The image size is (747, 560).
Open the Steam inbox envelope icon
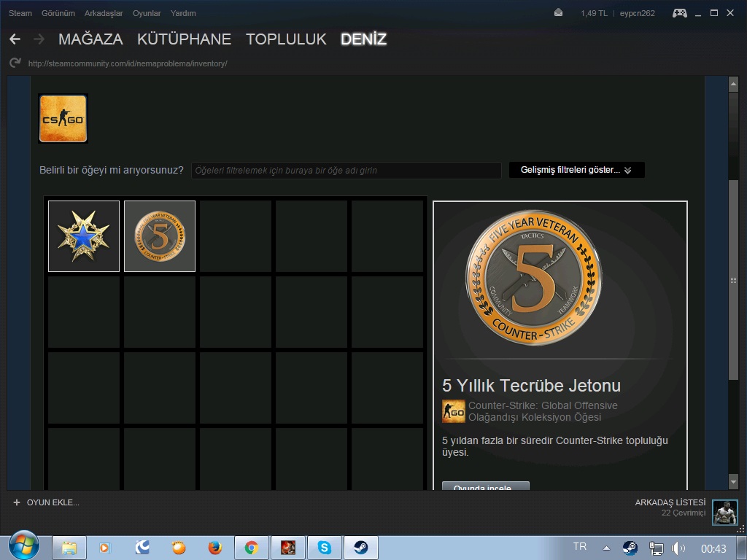click(558, 13)
